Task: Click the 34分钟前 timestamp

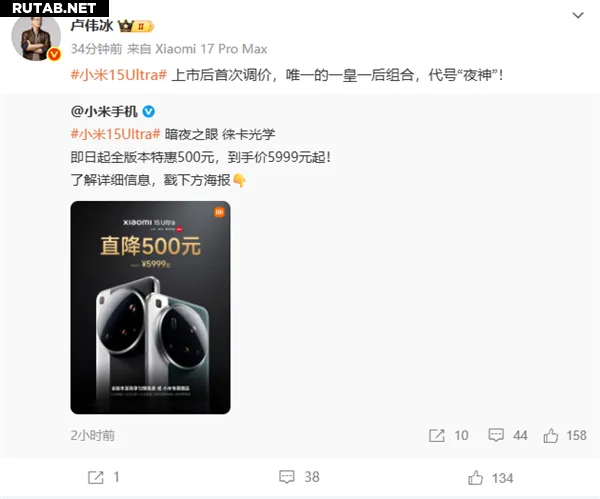Action: 96,49
